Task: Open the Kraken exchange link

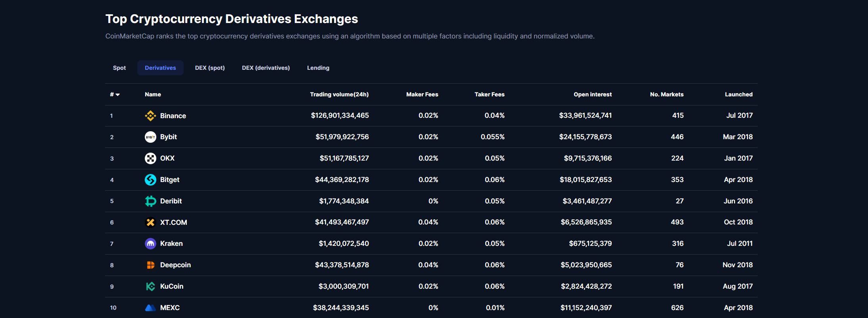Action: point(171,243)
